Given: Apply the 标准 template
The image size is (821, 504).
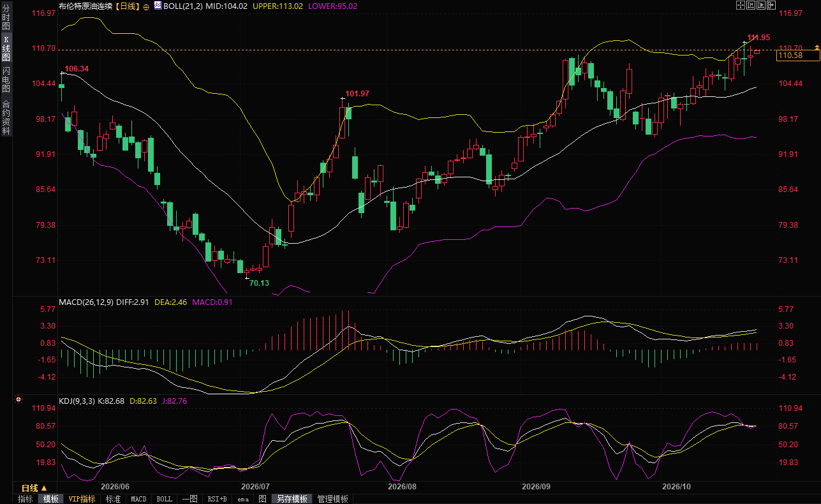Looking at the screenshot, I should tap(114, 499).
